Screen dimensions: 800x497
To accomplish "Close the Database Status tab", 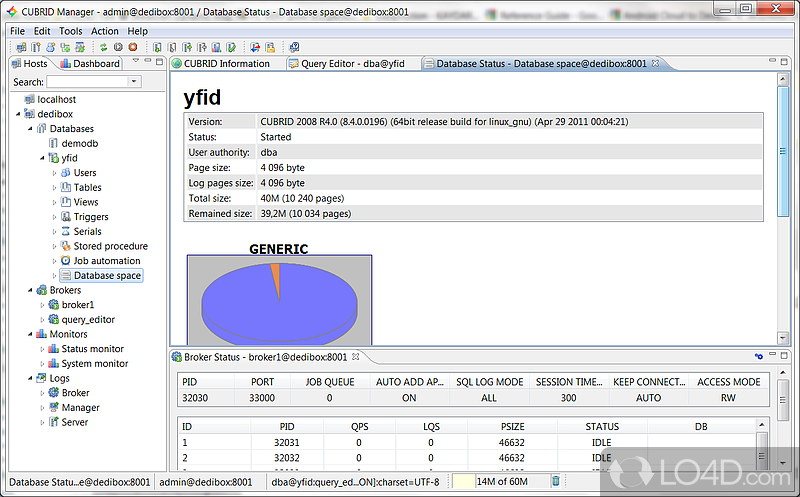I will 656,64.
